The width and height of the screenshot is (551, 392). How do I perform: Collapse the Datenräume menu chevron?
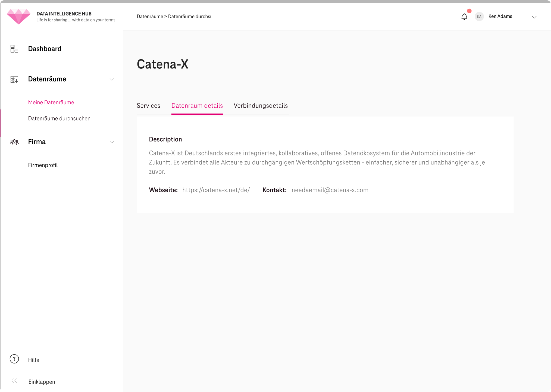click(112, 79)
